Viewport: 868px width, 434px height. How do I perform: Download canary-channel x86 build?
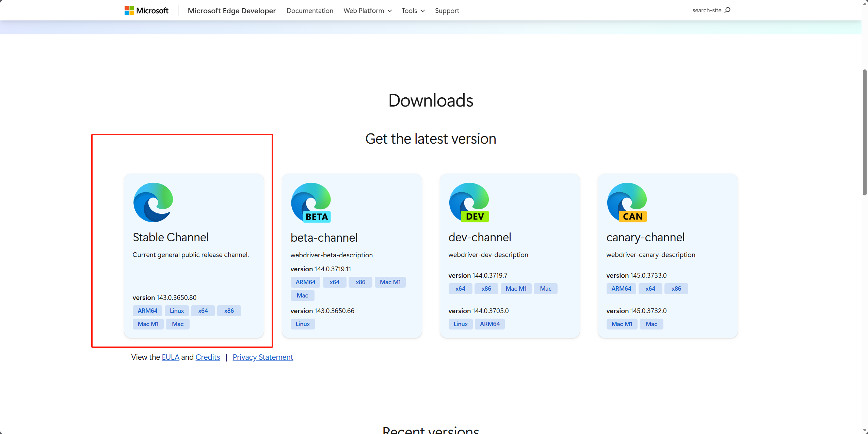[x=676, y=288]
